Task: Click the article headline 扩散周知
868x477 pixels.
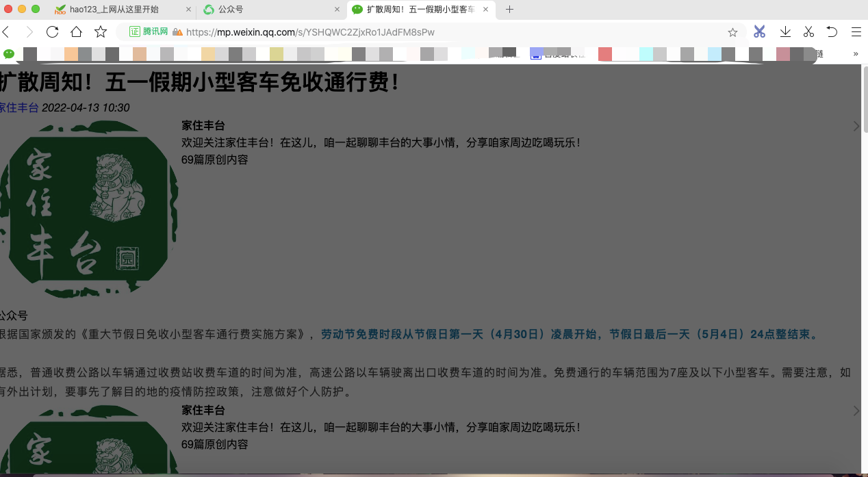Action: [200, 83]
